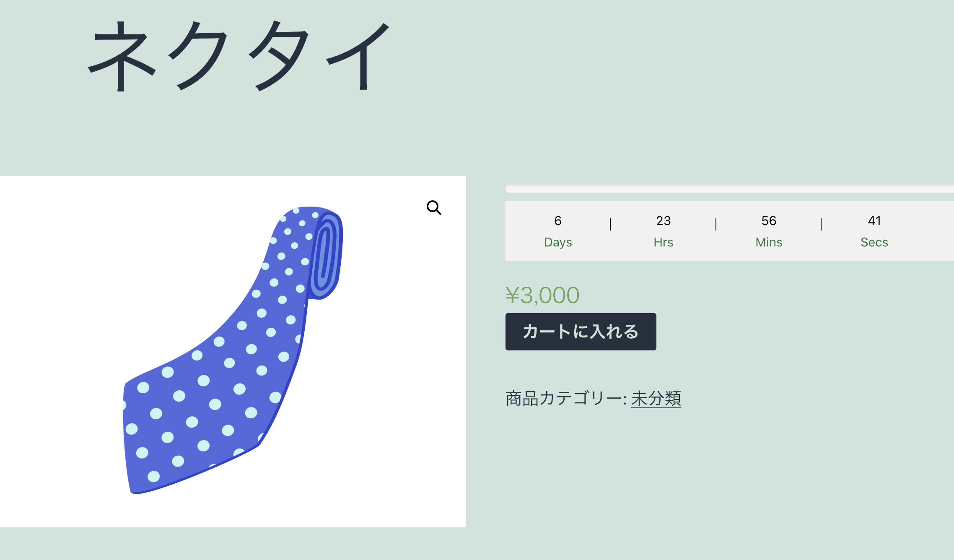
Task: Click the separator between Mins and Secs
Action: click(x=821, y=224)
